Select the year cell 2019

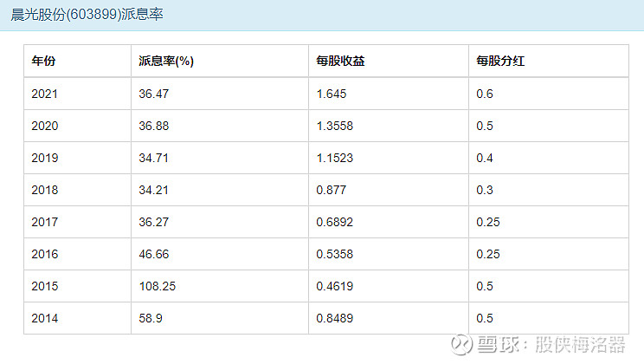(45, 158)
